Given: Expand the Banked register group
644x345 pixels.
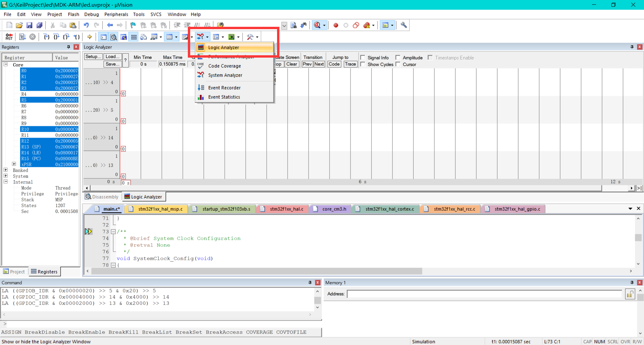Looking at the screenshot, I should 6,170.
